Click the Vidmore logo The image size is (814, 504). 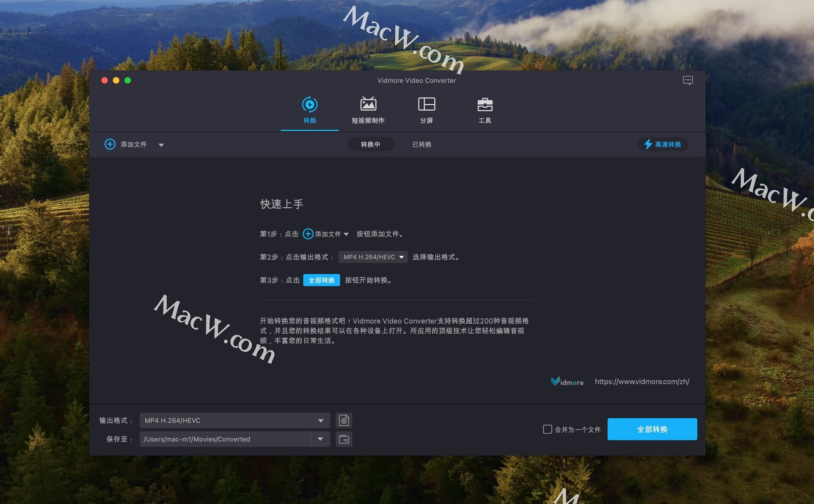coord(567,381)
